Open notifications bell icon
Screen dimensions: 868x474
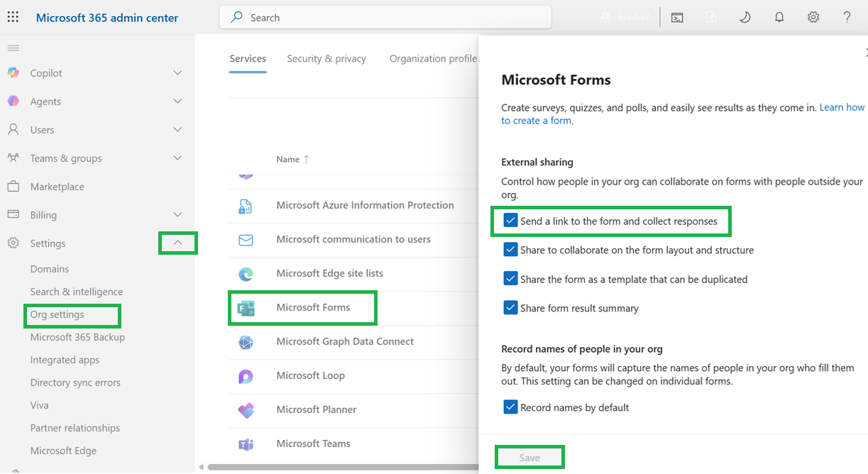point(779,18)
